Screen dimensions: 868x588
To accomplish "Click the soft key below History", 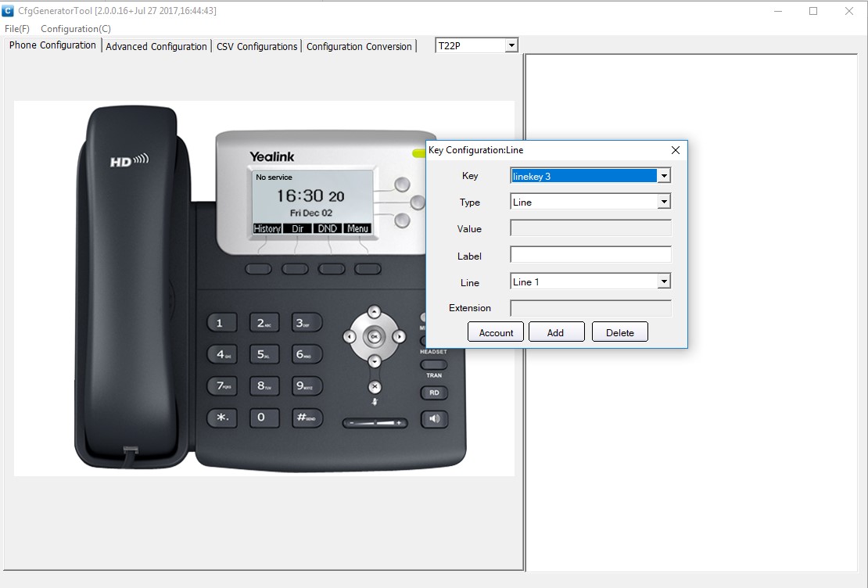I will click(258, 269).
